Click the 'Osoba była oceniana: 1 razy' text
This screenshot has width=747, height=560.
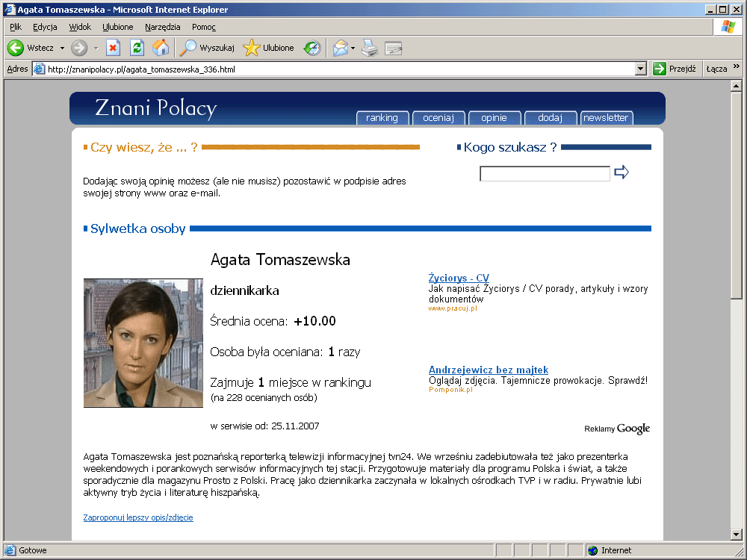point(285,352)
